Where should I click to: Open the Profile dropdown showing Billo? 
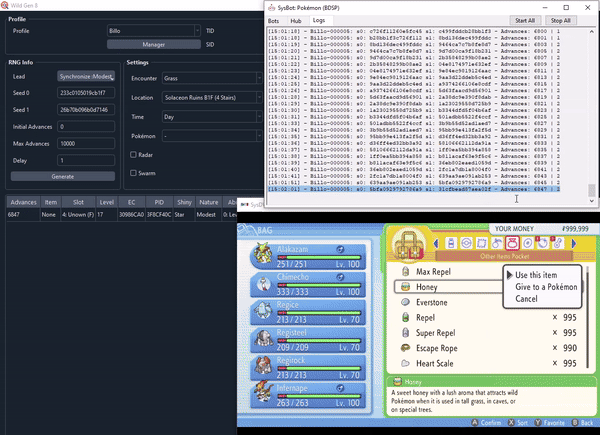(154, 31)
